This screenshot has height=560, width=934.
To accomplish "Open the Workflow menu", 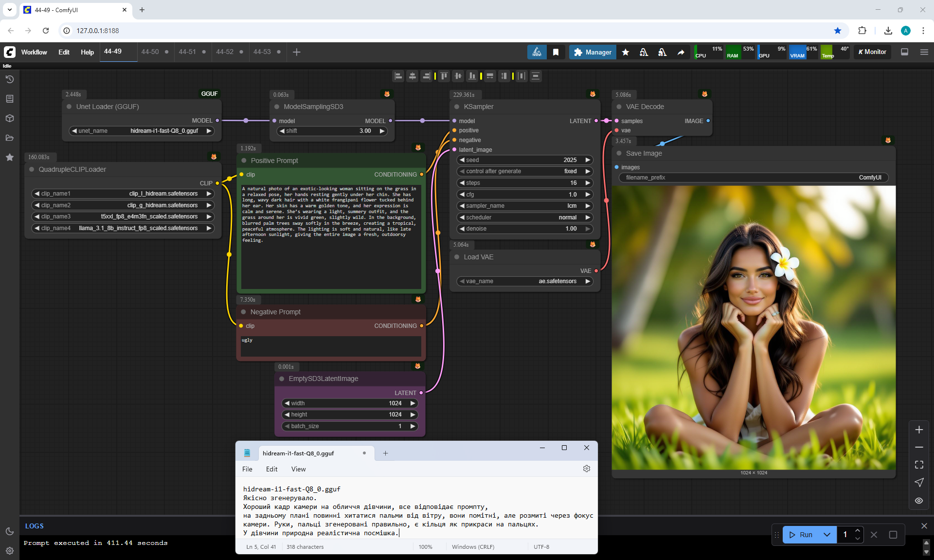I will (34, 52).
